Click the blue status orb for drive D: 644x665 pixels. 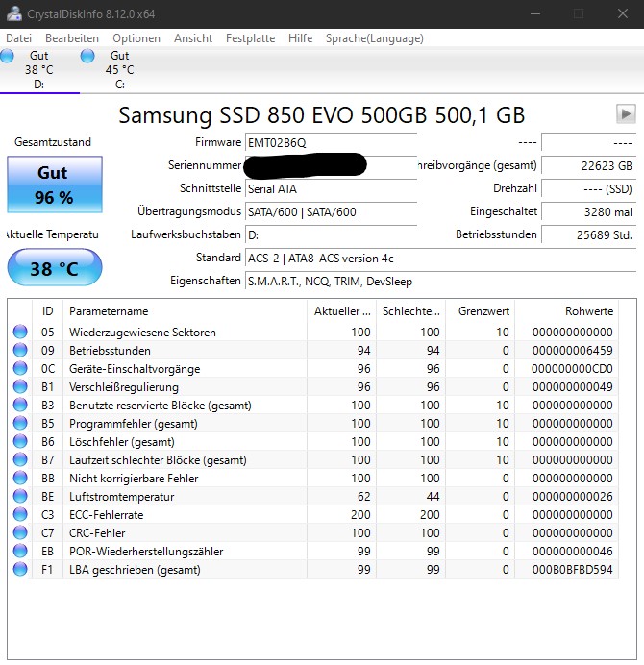pyautogui.click(x=7, y=56)
